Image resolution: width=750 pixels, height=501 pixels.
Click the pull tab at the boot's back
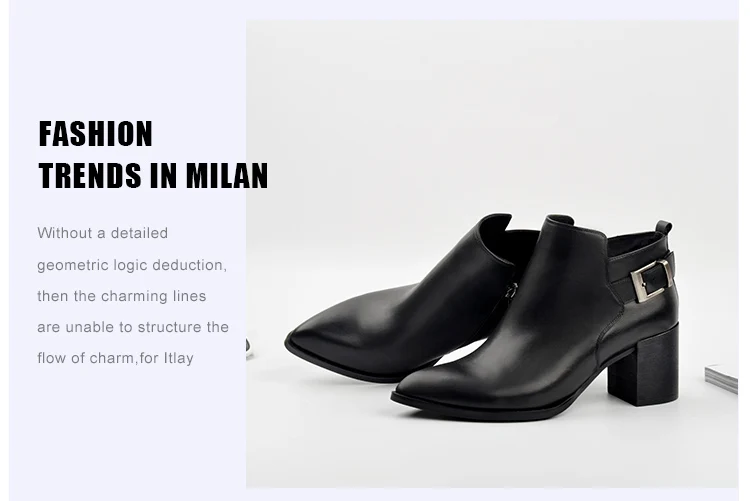click(664, 228)
